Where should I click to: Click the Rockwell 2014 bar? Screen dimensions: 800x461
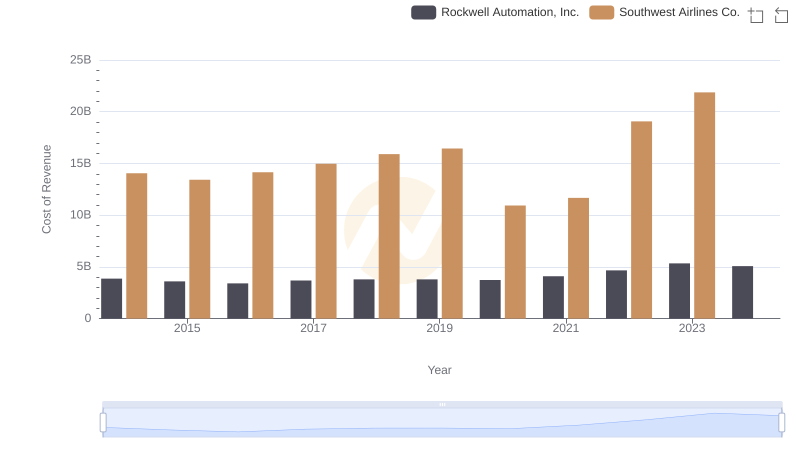[112, 299]
